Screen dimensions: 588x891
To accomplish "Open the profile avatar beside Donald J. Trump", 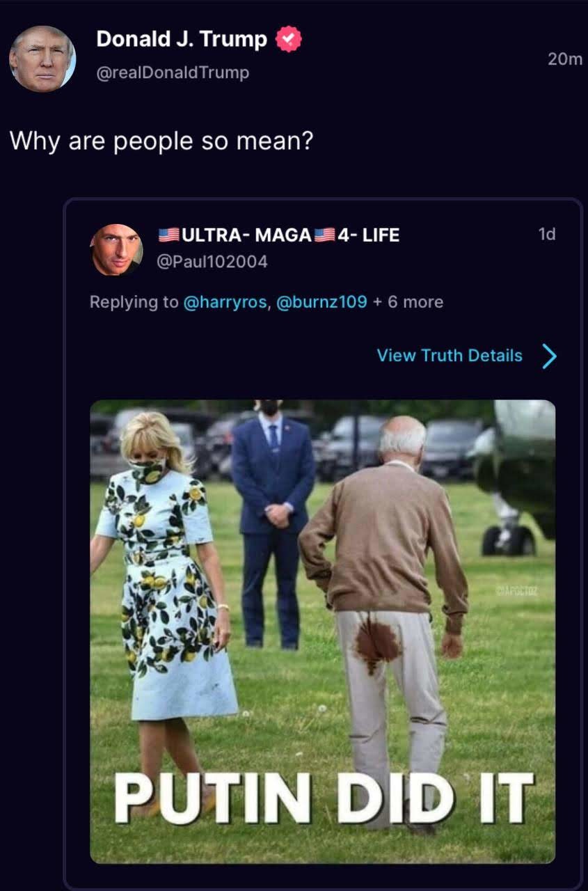I will pyautogui.click(x=42, y=59).
